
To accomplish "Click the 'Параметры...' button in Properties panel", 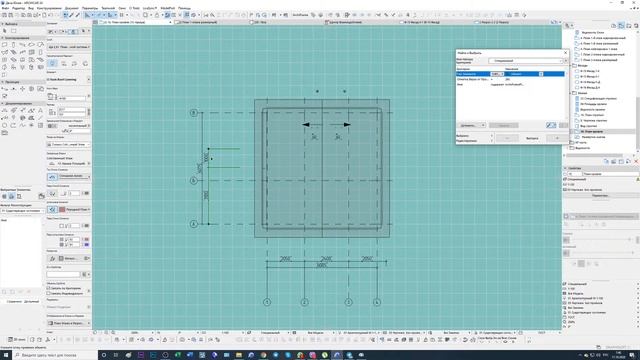I will [600, 196].
